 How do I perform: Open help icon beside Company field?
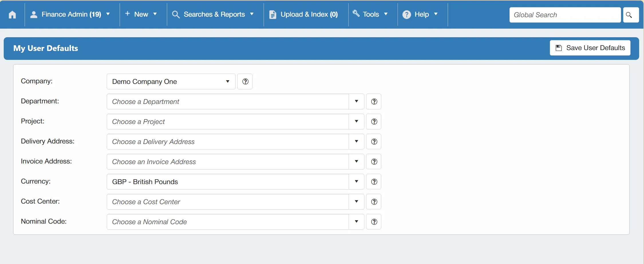click(245, 82)
